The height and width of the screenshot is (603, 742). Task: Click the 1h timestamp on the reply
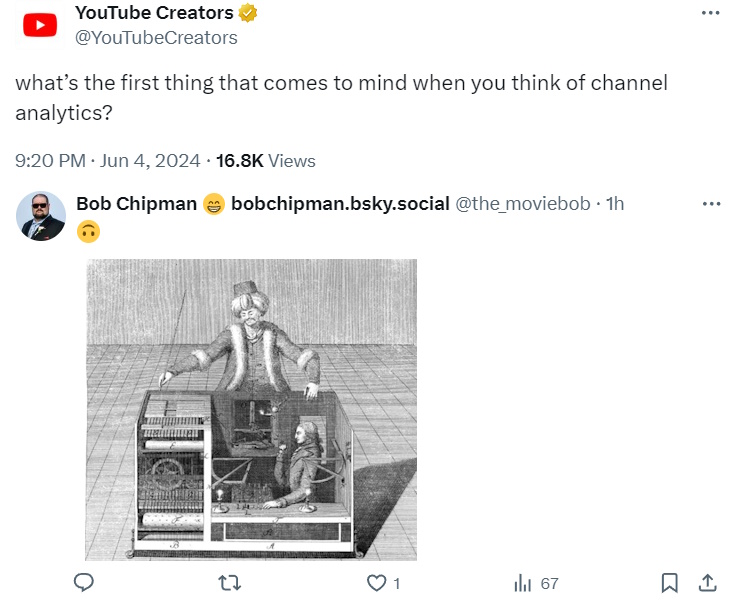(x=615, y=203)
